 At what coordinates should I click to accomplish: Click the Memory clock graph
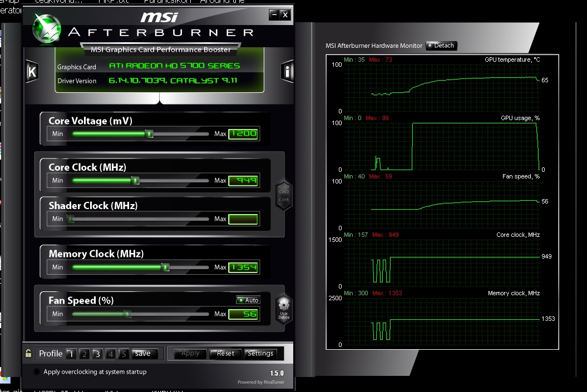click(442, 321)
